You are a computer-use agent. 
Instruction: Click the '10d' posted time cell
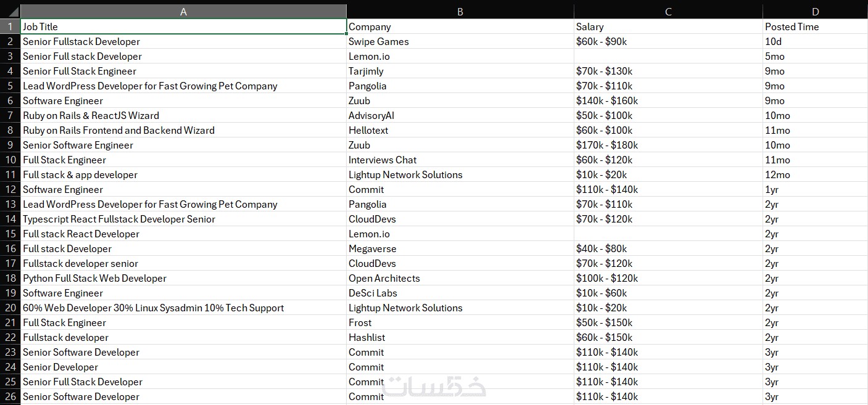(x=815, y=41)
